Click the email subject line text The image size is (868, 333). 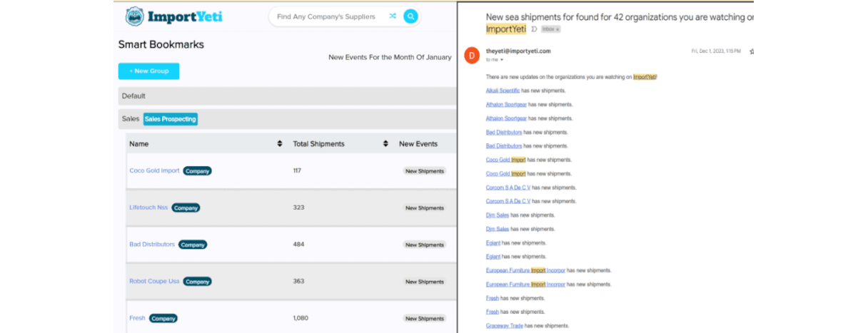(x=619, y=23)
